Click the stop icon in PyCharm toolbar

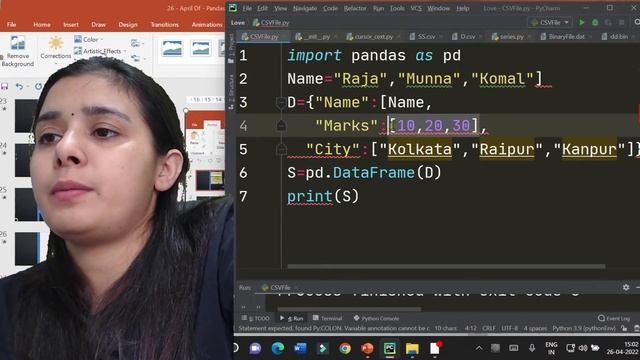tap(622, 22)
